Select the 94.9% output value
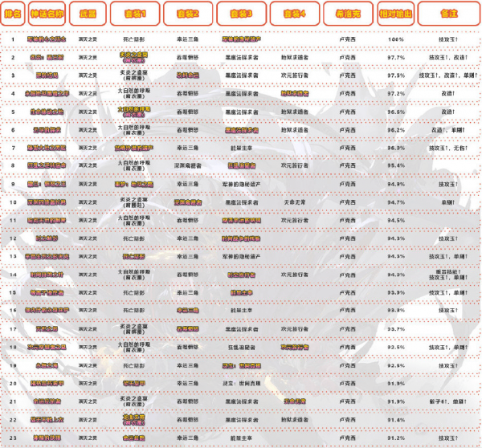Image resolution: width=482 pixels, height=448 pixels. pos(396,184)
